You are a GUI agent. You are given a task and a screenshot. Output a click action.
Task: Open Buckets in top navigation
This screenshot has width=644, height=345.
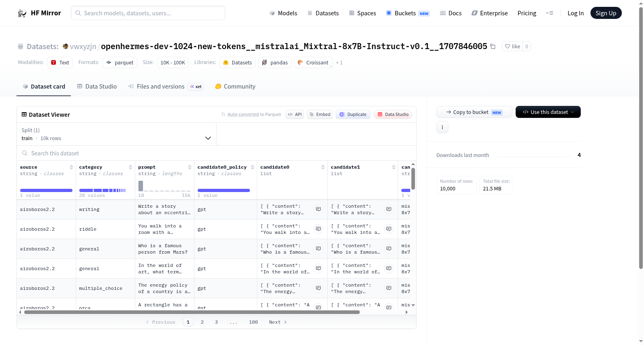click(408, 13)
